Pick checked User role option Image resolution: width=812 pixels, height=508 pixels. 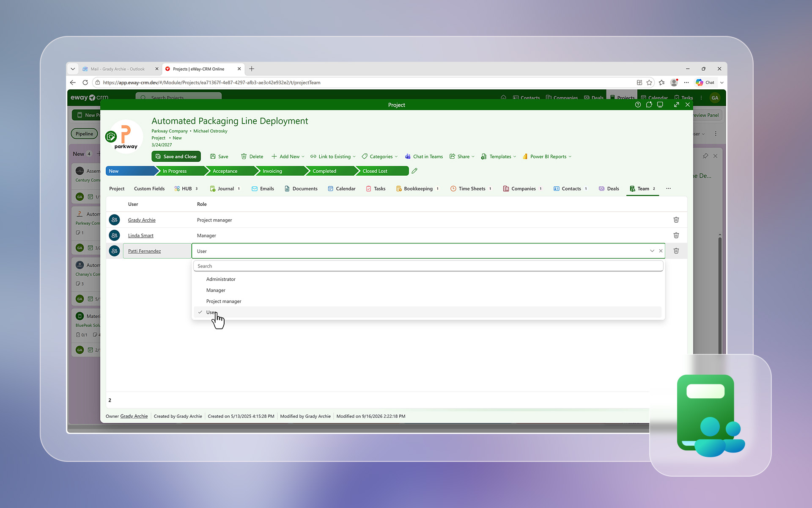point(428,312)
